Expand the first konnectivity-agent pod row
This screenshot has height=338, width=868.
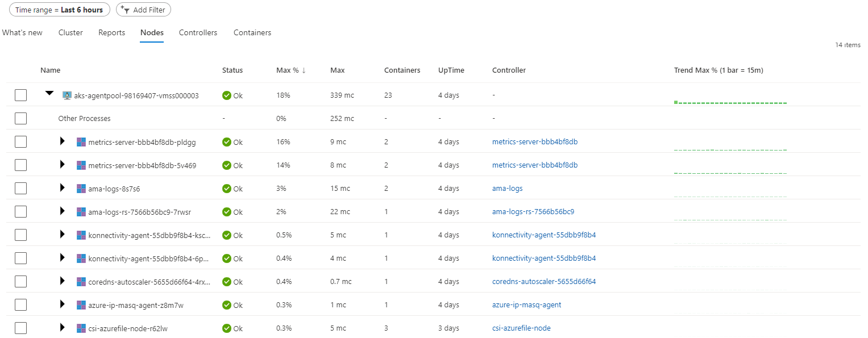[x=62, y=235]
